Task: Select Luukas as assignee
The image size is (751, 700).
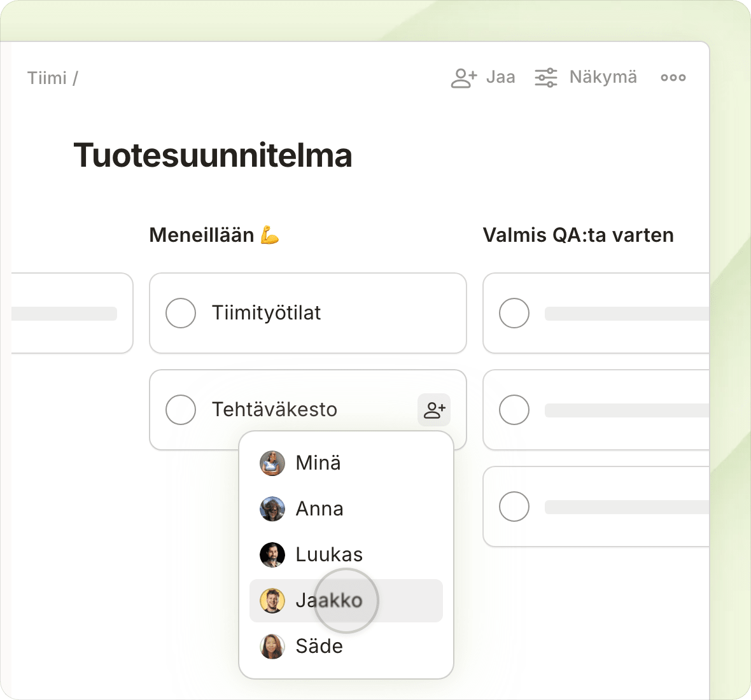Action: (346, 554)
